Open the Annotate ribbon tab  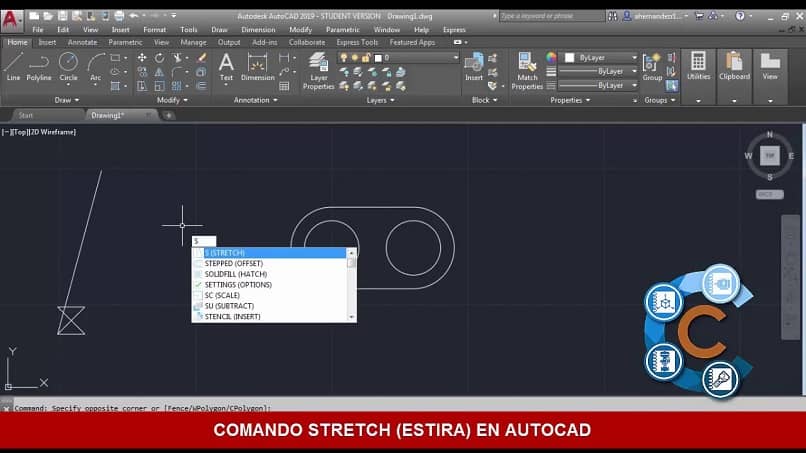[82, 42]
